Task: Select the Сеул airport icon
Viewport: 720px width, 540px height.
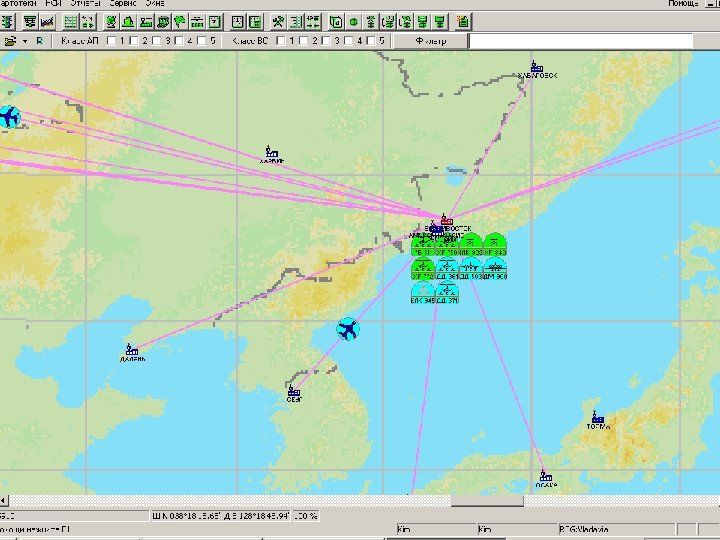Action: [293, 391]
